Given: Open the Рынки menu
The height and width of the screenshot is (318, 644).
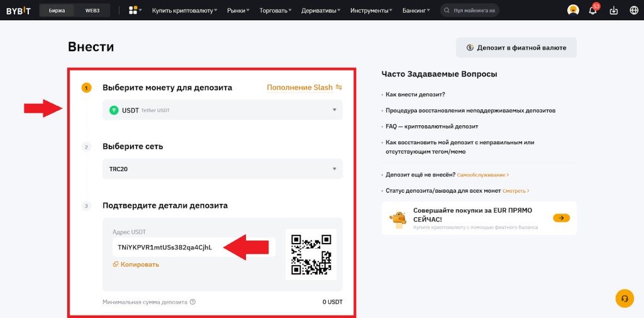Looking at the screenshot, I should (238, 11).
